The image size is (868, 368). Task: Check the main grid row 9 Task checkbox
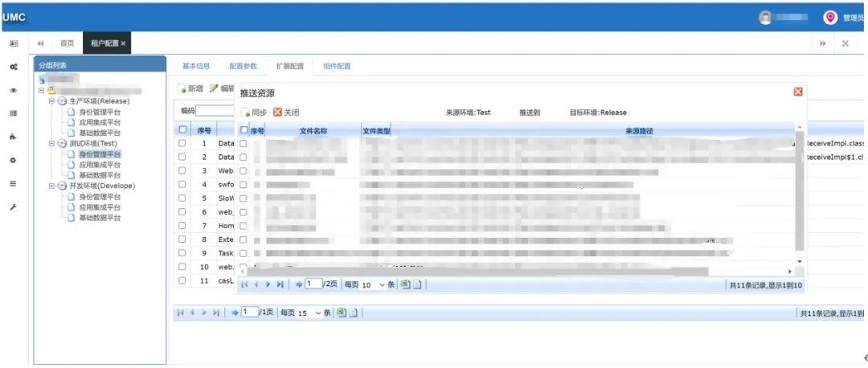[x=182, y=253]
